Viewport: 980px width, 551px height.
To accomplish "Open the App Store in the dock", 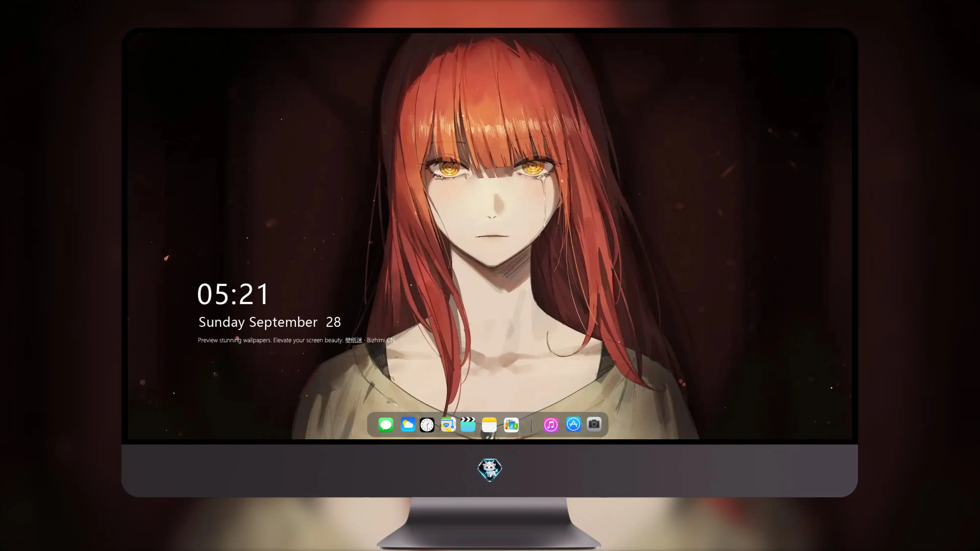I will 573,424.
